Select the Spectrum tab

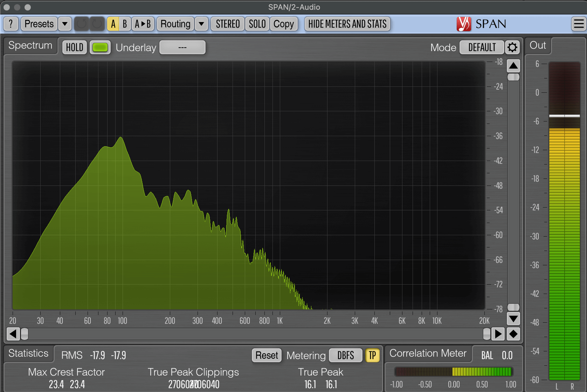[30, 45]
